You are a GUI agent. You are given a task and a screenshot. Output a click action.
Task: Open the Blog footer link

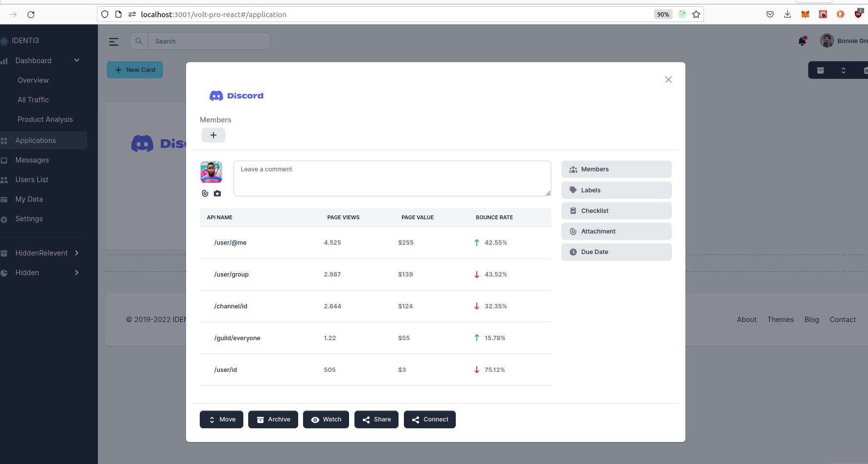[x=812, y=320]
